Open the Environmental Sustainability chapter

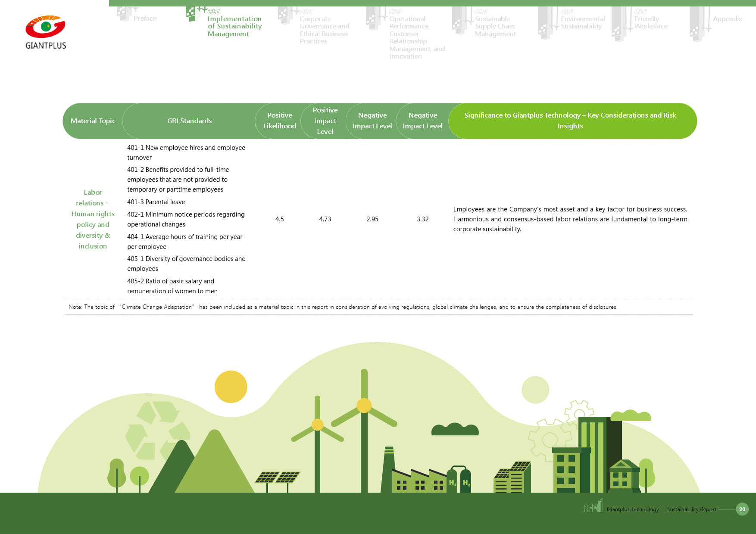coord(582,22)
